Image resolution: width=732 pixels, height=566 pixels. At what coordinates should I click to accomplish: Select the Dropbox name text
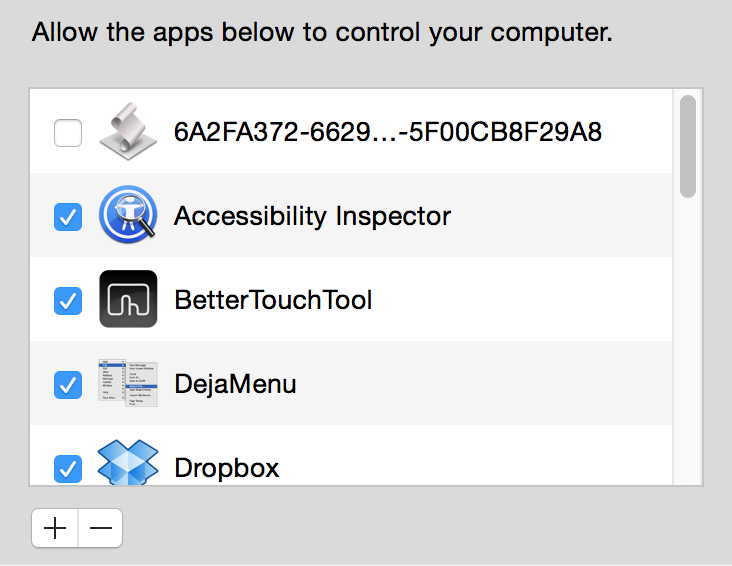coord(226,467)
